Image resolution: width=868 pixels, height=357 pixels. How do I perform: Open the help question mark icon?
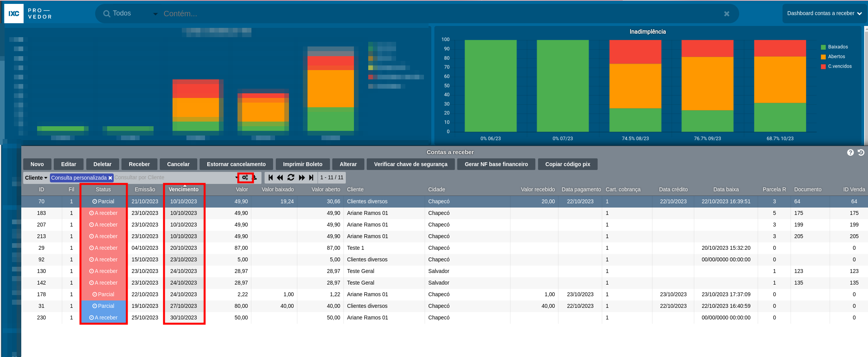[x=850, y=153]
